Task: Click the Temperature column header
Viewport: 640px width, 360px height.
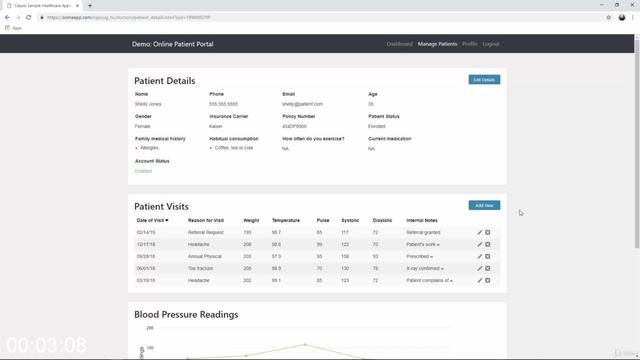Action: click(286, 220)
